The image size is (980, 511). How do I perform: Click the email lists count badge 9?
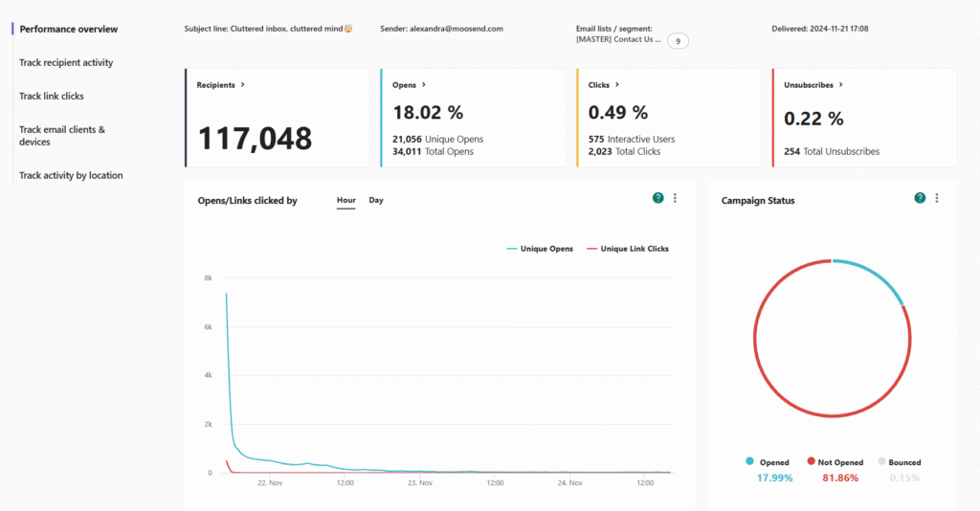(x=679, y=41)
